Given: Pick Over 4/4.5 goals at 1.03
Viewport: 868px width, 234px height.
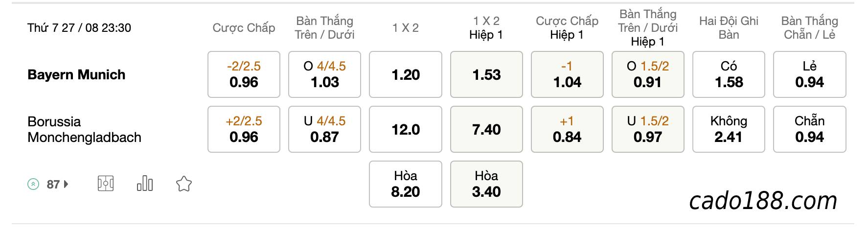Looking at the screenshot, I should [x=324, y=74].
